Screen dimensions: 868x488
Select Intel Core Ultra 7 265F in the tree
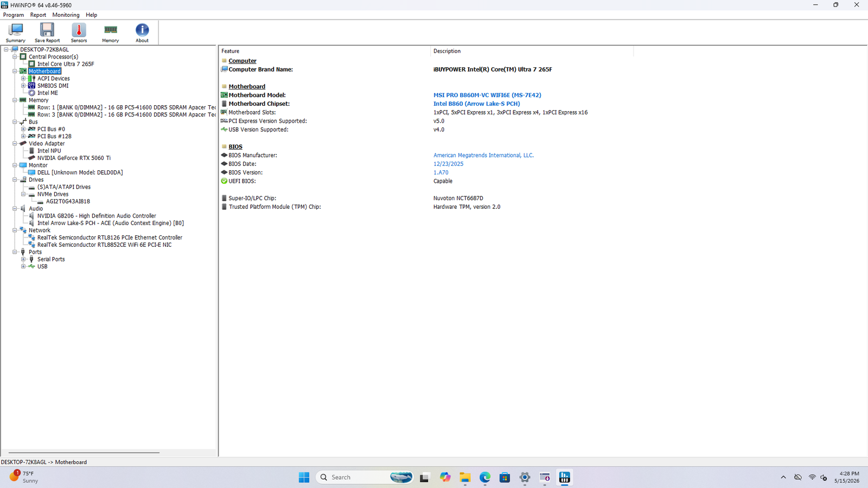(x=66, y=64)
